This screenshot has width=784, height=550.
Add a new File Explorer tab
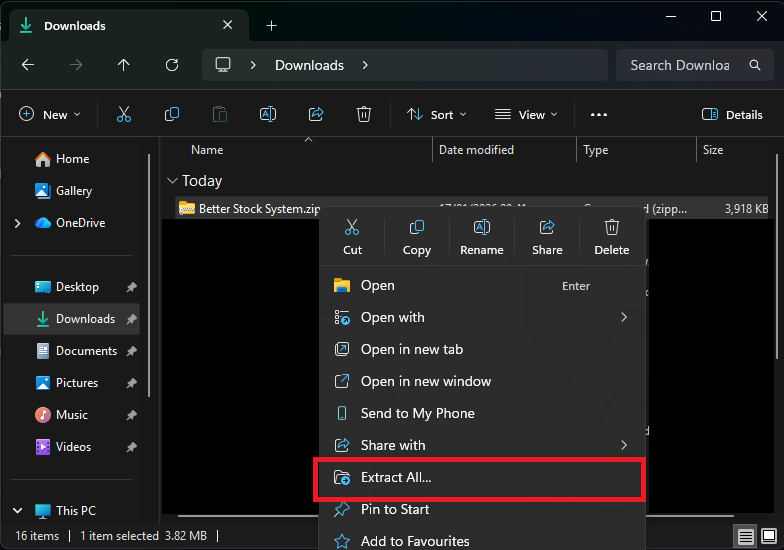pos(271,26)
